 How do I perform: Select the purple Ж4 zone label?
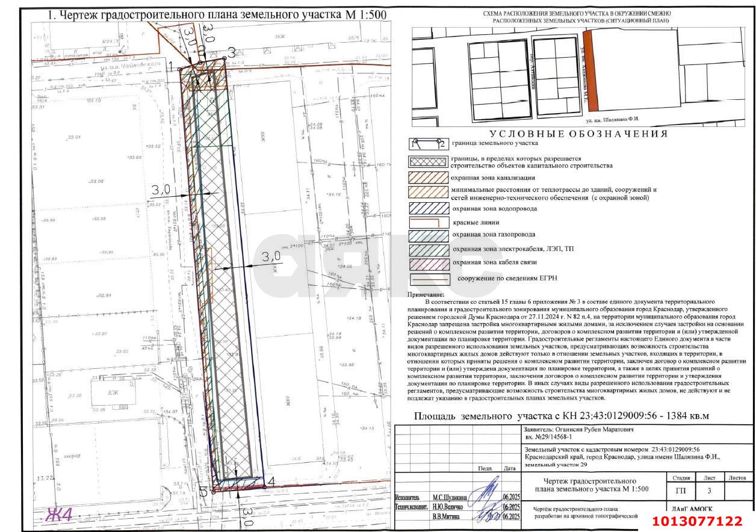pos(59,515)
